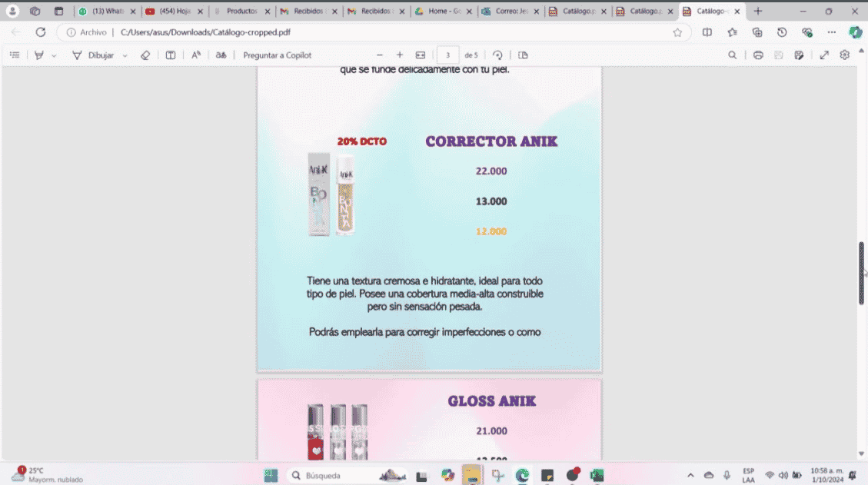Open Excel from taskbar
This screenshot has height=485, width=868.
point(597,476)
